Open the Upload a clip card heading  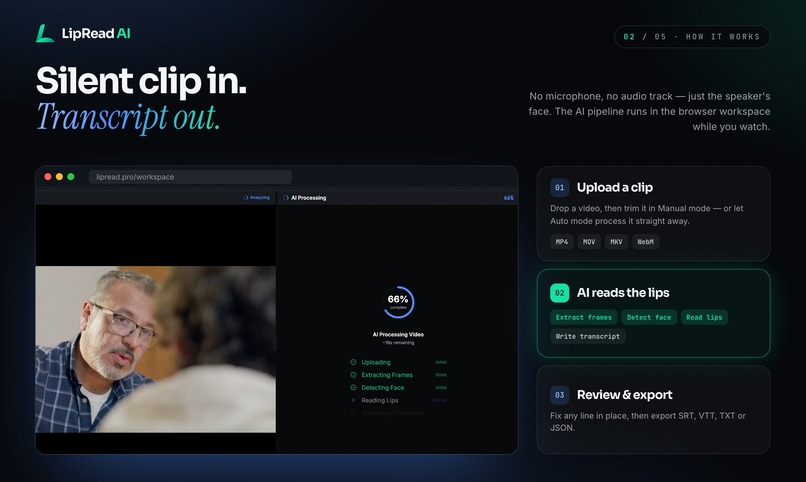(615, 188)
